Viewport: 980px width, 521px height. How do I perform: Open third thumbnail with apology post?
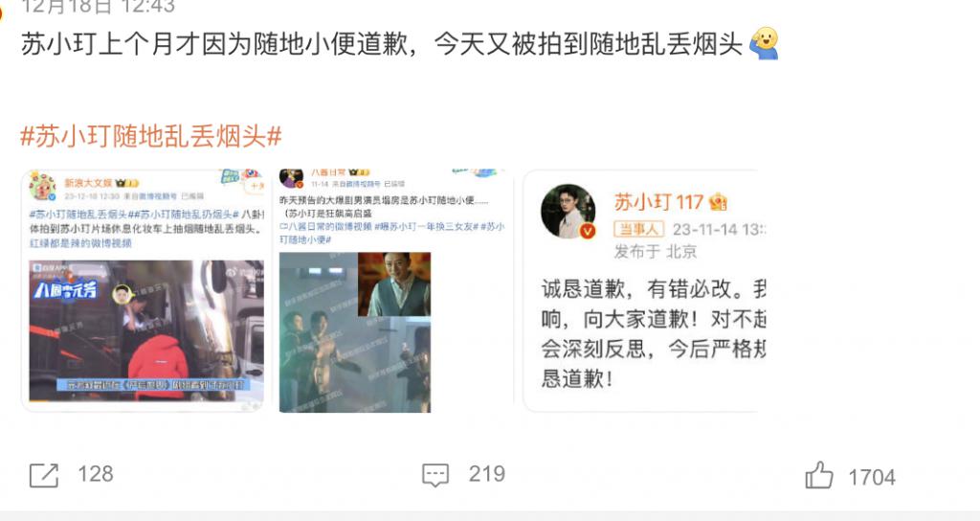[x=642, y=291]
